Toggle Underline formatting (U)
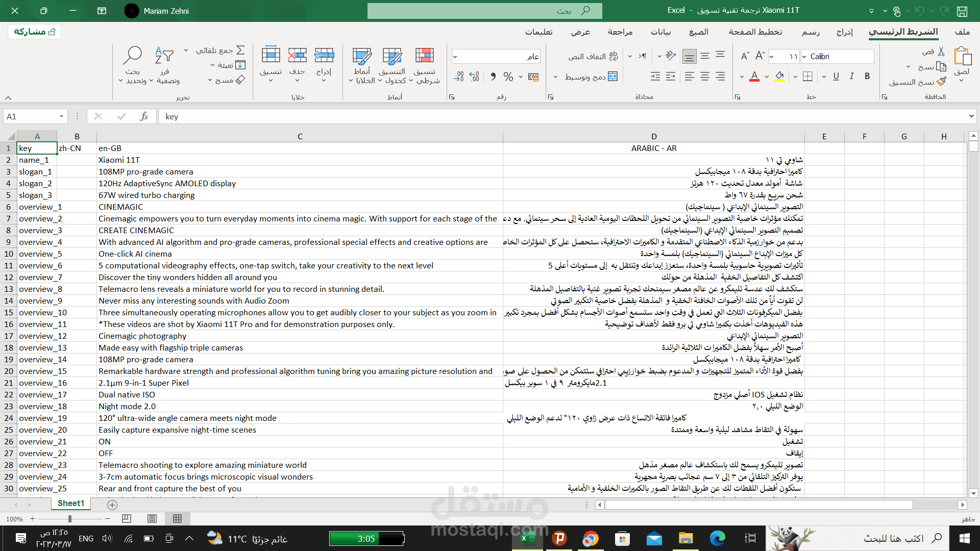Viewport: 980px width, 551px height. 836,77
